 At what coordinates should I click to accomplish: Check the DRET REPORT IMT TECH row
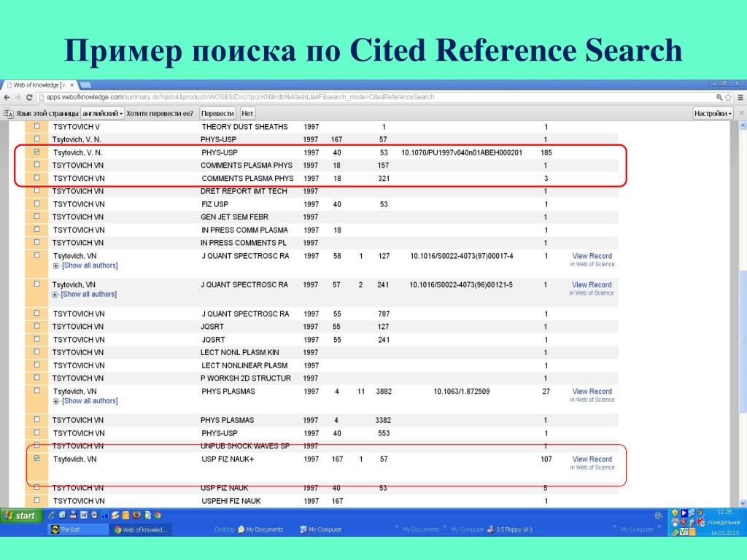(x=36, y=190)
